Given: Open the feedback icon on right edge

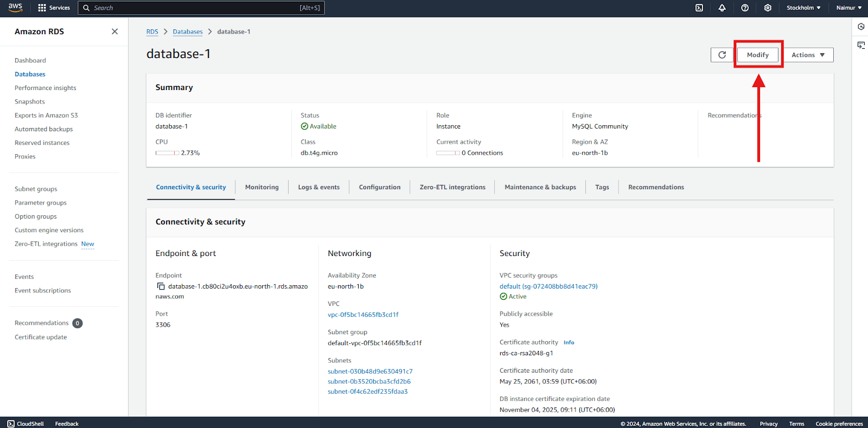Looking at the screenshot, I should point(861,45).
